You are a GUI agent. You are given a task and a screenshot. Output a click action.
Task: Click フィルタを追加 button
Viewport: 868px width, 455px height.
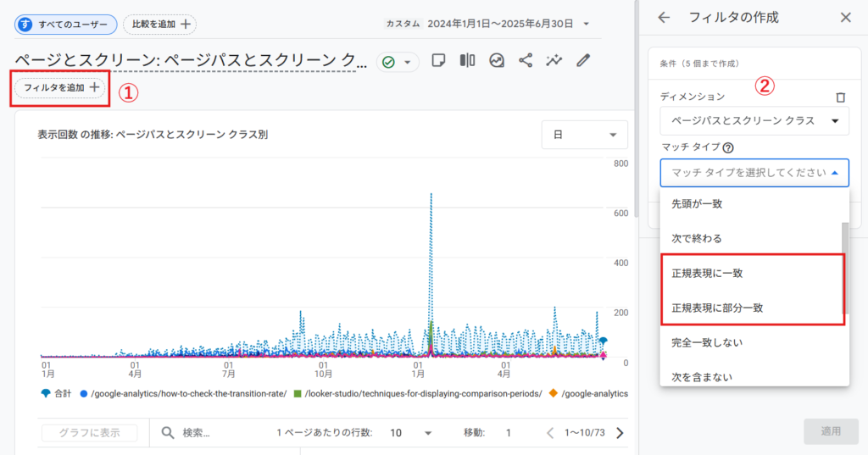pos(60,88)
